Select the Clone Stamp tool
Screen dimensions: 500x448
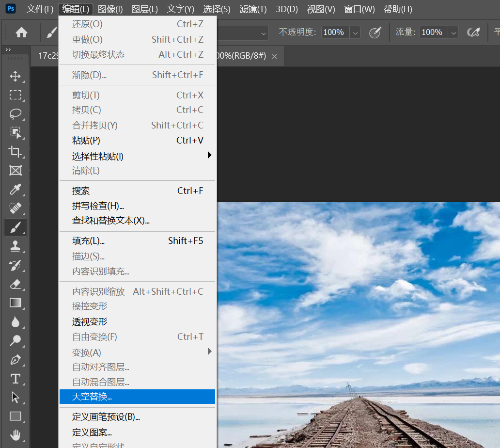(16, 246)
